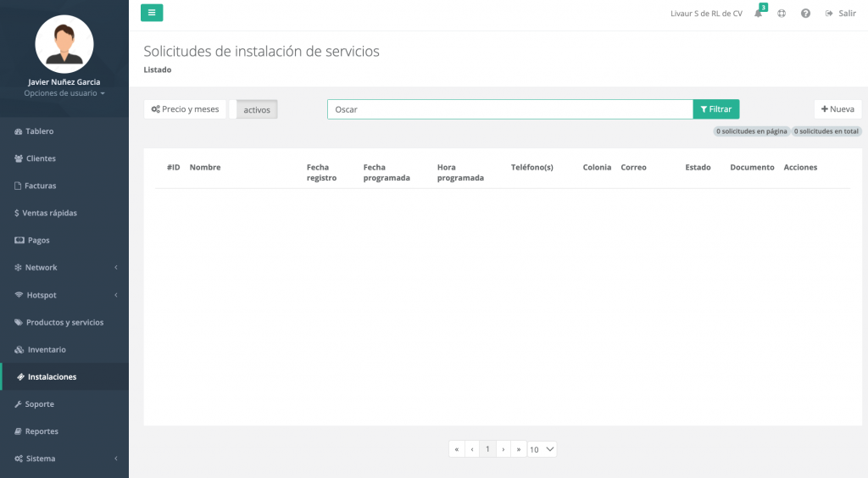The height and width of the screenshot is (478, 868).
Task: Click the Acciones column header
Action: (800, 167)
